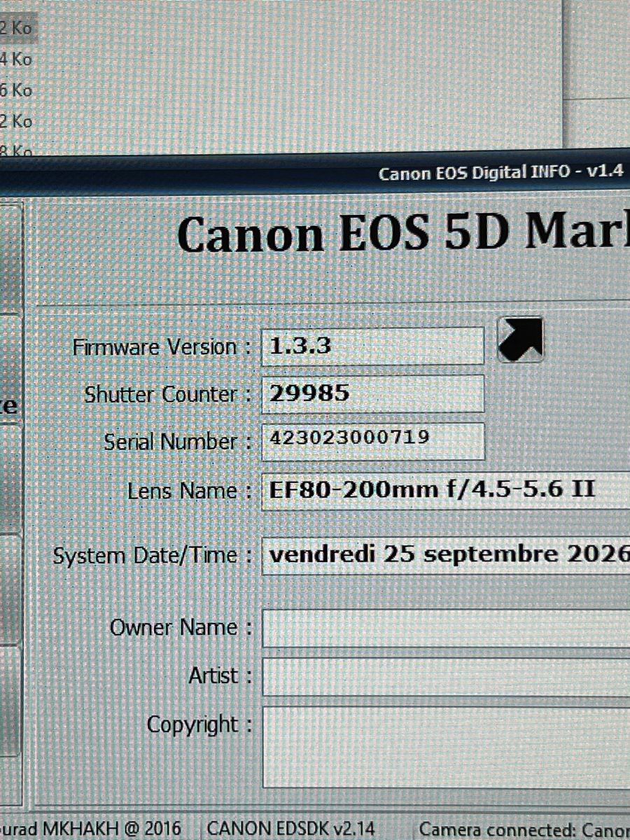Focus the empty Copyright text box

click(x=446, y=746)
